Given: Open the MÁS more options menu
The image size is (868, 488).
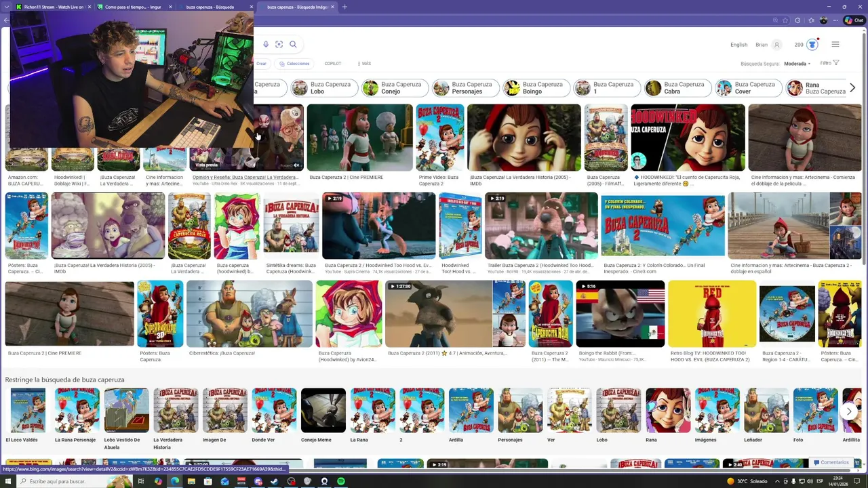Looking at the screenshot, I should tap(364, 64).
